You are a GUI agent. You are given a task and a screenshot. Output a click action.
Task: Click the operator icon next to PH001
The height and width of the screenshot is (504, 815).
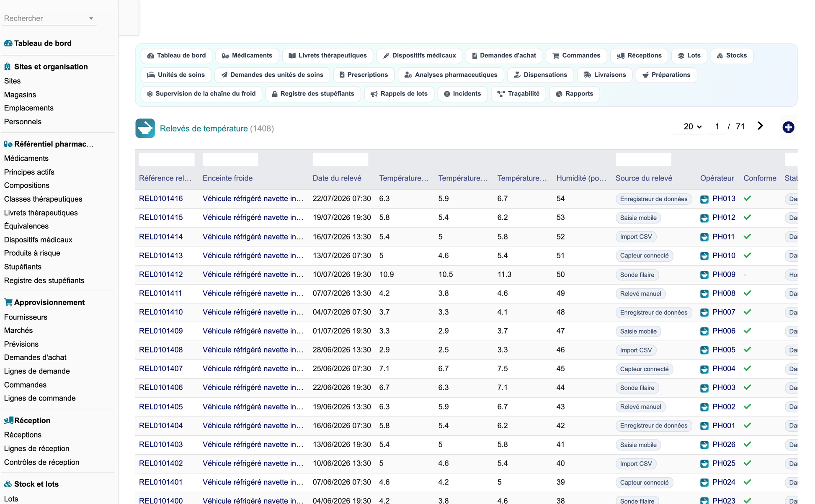pos(704,426)
